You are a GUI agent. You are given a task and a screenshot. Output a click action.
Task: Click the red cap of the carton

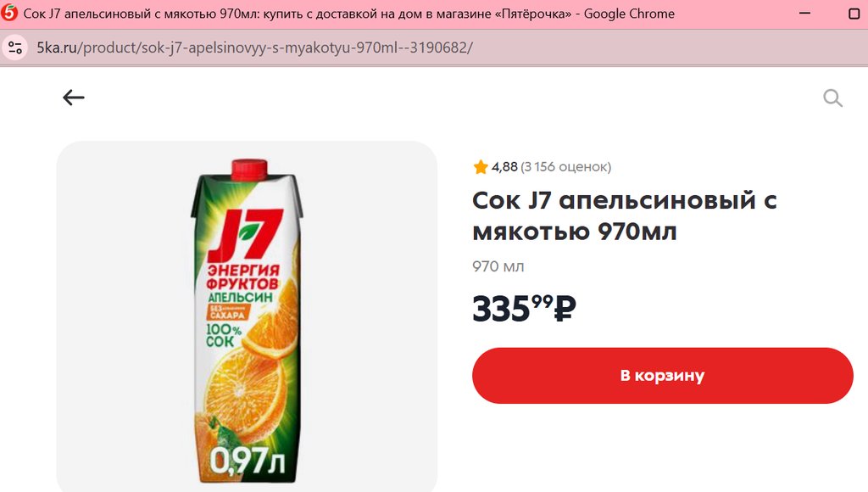tap(249, 169)
